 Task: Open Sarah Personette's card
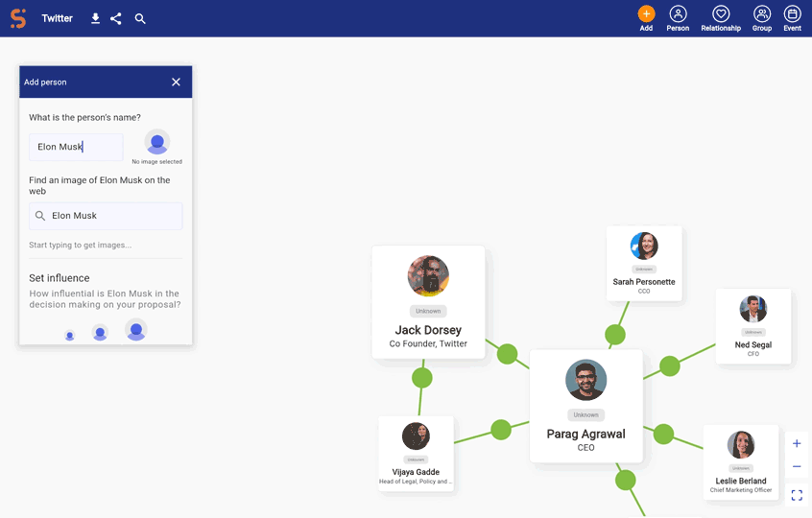[x=644, y=264]
